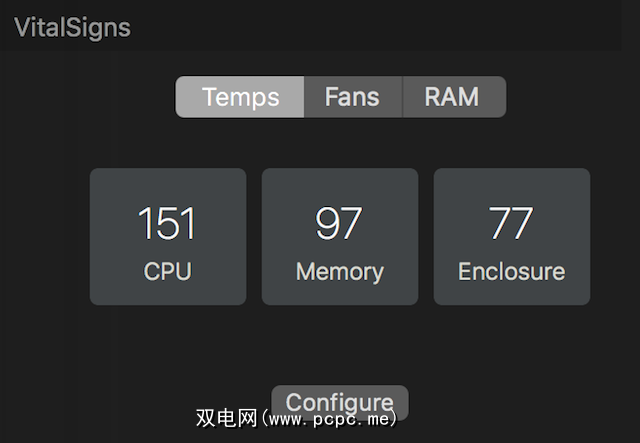Image resolution: width=640 pixels, height=443 pixels.
Task: Click the number 97 above Memory
Action: 339,224
